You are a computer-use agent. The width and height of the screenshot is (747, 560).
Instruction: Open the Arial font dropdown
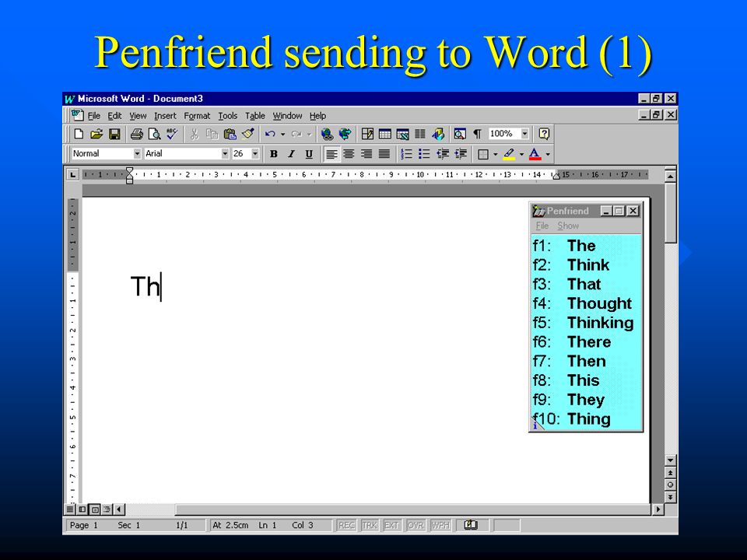point(225,154)
